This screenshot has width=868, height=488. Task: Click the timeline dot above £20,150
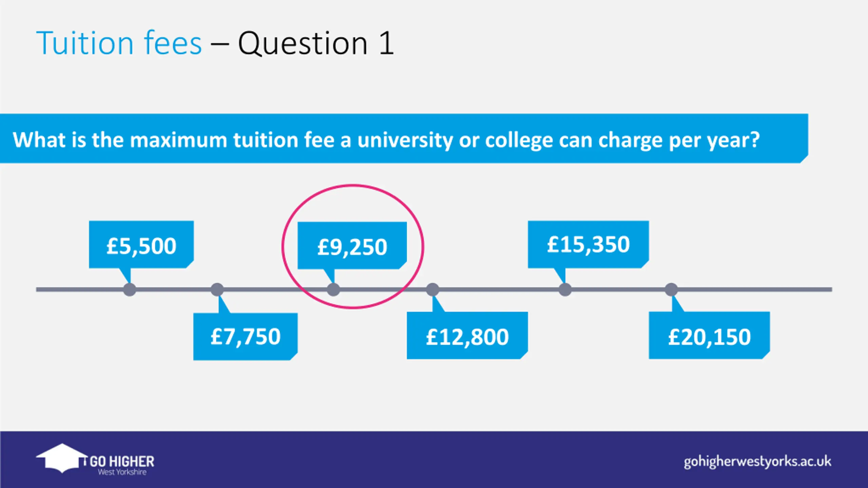pyautogui.click(x=671, y=290)
